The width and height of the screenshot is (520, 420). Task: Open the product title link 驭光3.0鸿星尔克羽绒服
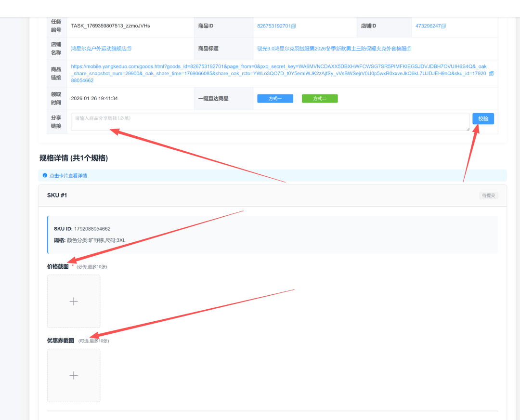[x=331, y=49]
